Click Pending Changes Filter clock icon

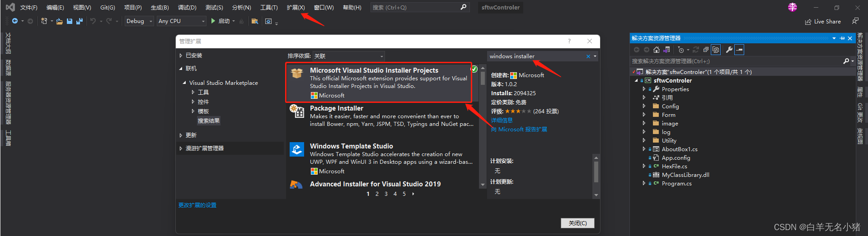tap(681, 50)
